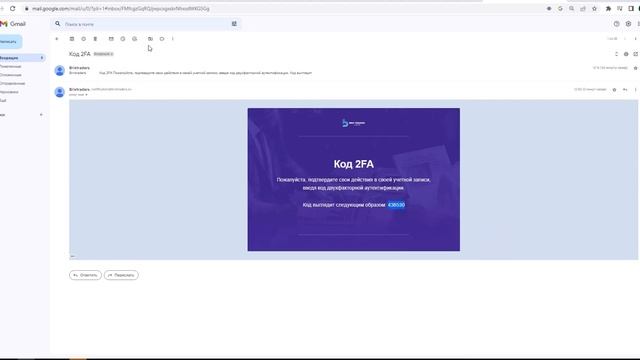
Task: Focus the mail search field
Action: [x=145, y=24]
